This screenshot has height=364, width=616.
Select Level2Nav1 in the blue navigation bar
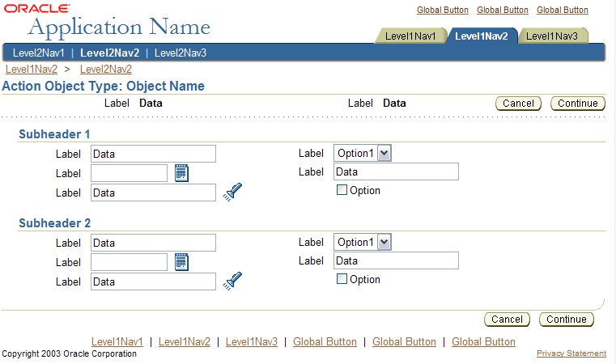click(39, 53)
